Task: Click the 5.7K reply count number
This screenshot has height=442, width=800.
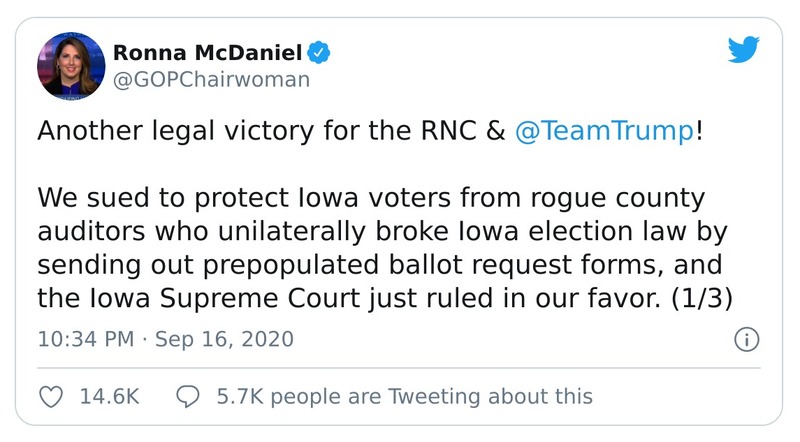Action: tap(236, 397)
